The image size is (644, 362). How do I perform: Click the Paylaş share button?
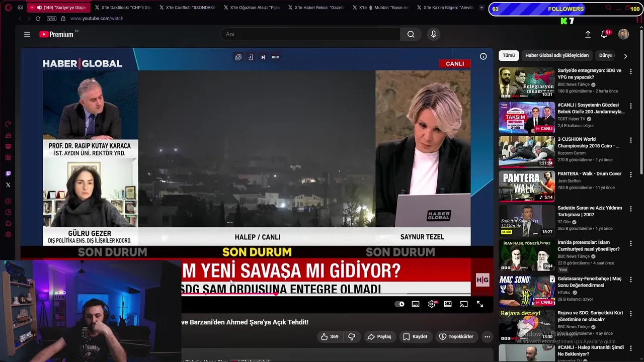click(x=379, y=337)
